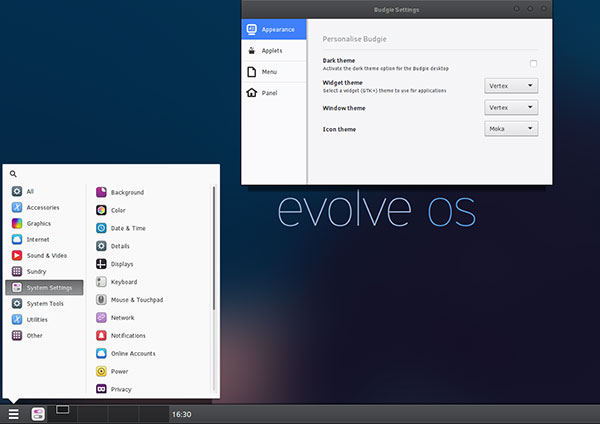
Task: Click the Accessories category icon
Action: click(x=17, y=207)
